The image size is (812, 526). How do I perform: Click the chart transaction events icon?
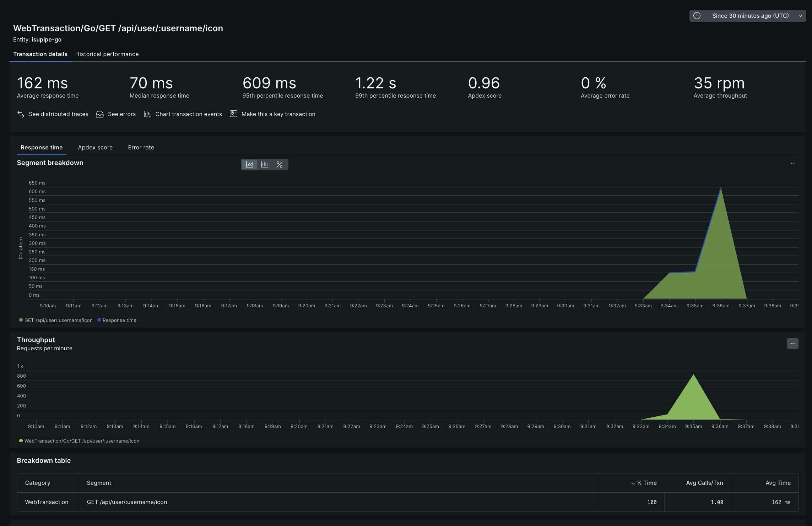[147, 114]
